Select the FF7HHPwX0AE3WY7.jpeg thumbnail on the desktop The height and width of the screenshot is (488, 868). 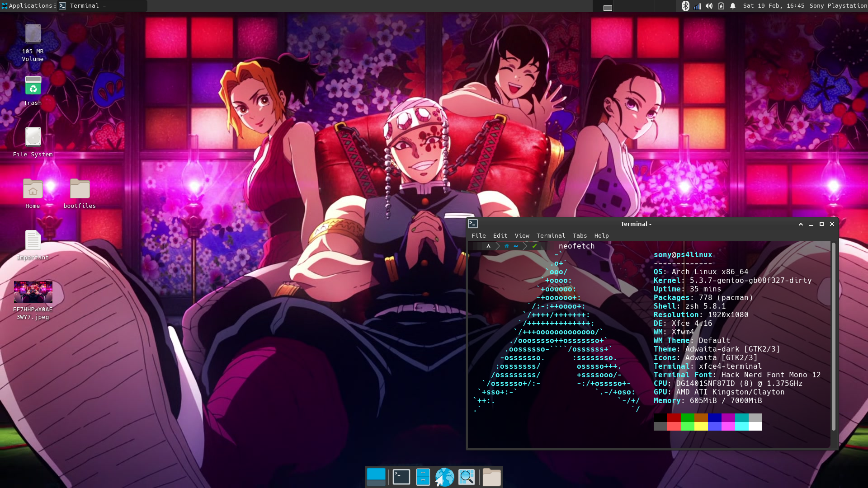[x=33, y=300]
